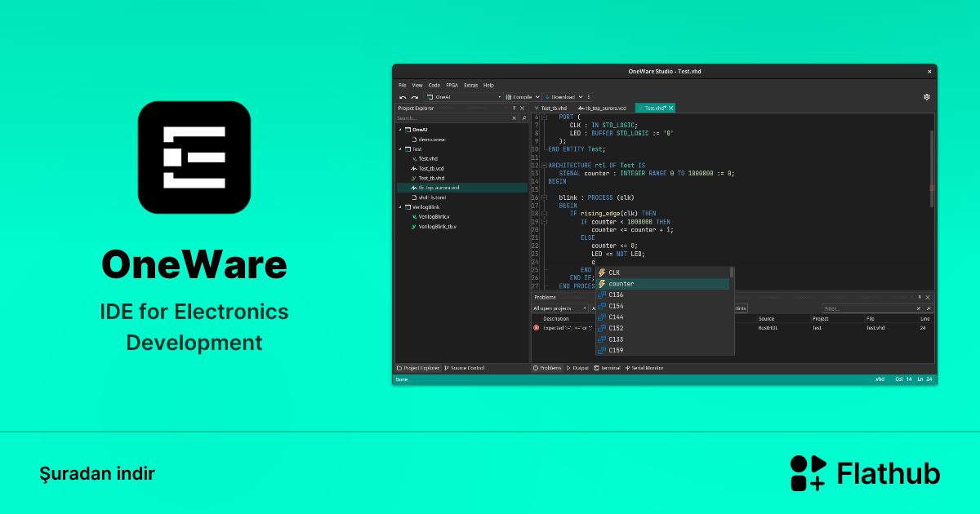
Task: Pin the Project Explorer panel
Action: click(514, 108)
